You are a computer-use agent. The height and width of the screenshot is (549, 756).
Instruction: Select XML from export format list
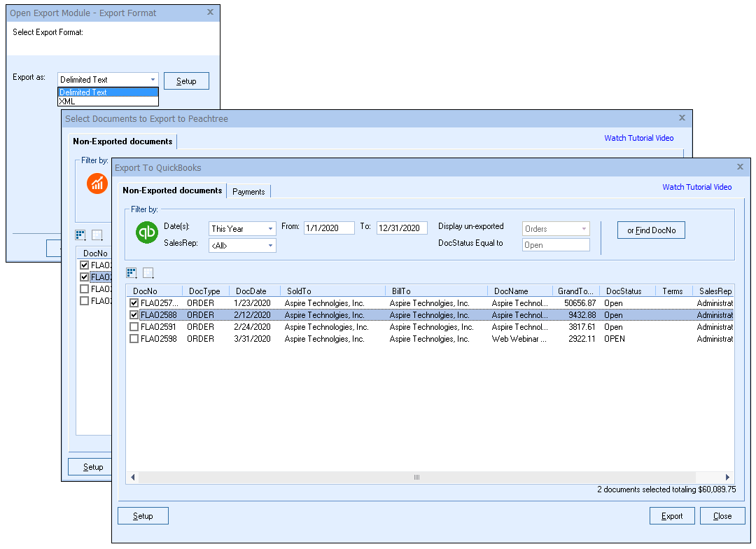click(68, 102)
